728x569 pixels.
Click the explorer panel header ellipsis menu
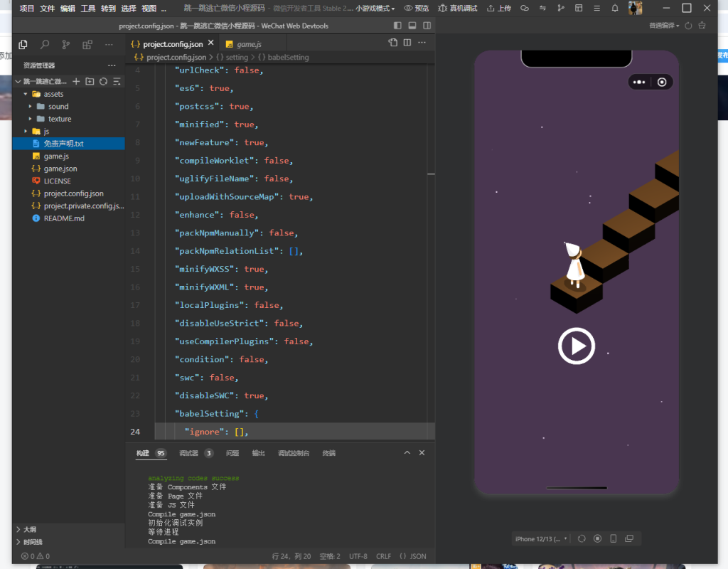pos(112,65)
